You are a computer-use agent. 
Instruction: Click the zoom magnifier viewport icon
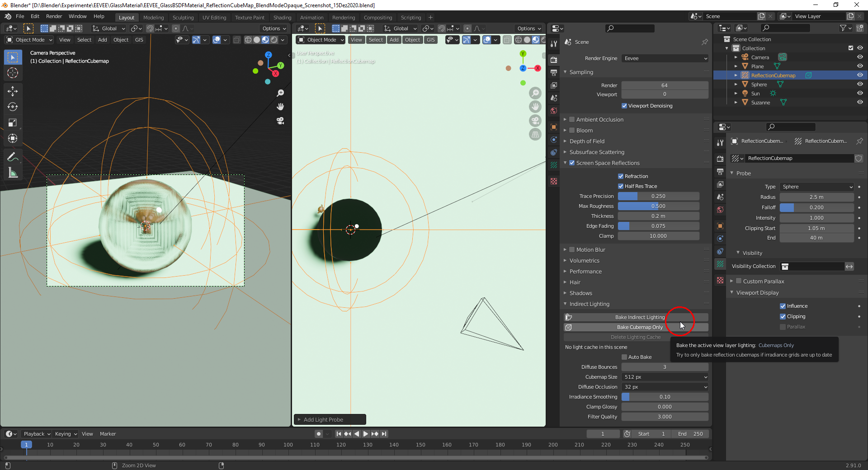point(280,93)
